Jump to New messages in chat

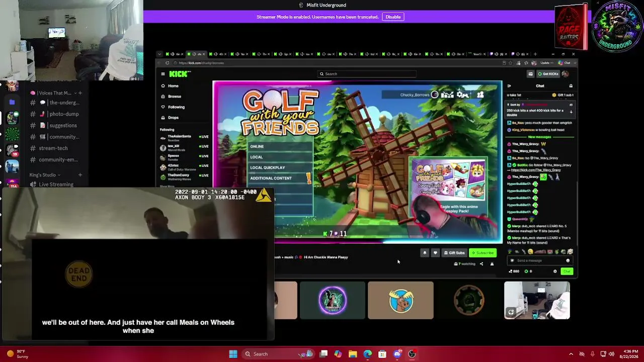tap(539, 137)
